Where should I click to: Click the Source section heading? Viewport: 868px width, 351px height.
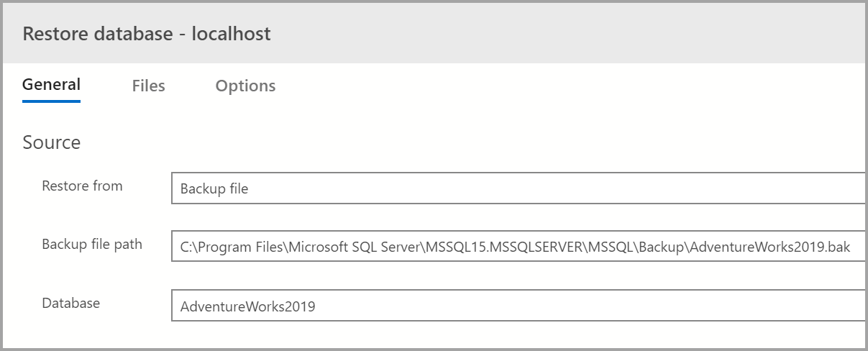[51, 142]
